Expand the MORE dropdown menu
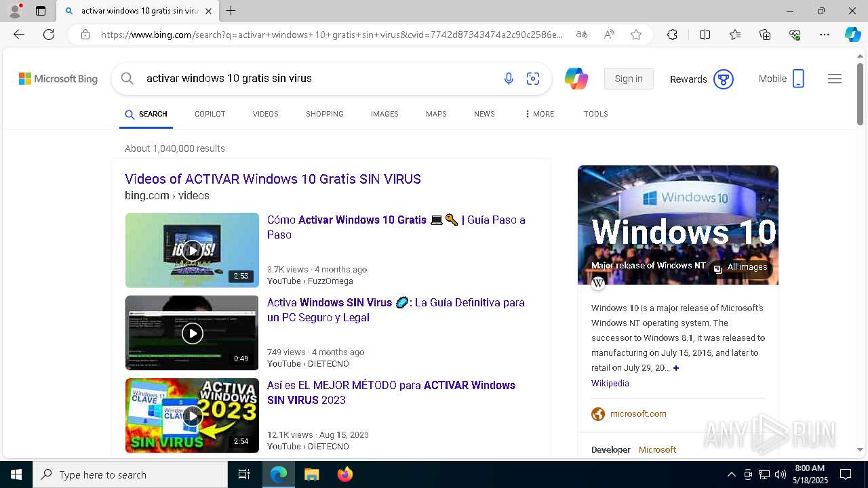This screenshot has height=488, width=868. click(x=540, y=114)
